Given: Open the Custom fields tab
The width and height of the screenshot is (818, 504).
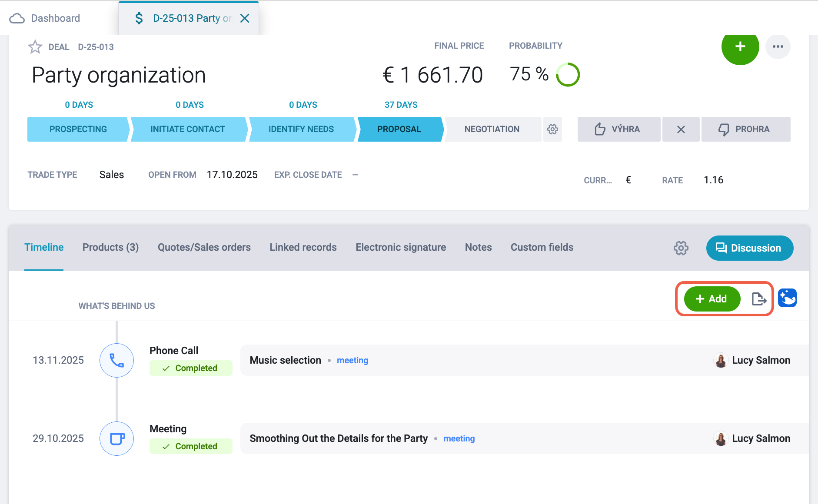Looking at the screenshot, I should (542, 247).
